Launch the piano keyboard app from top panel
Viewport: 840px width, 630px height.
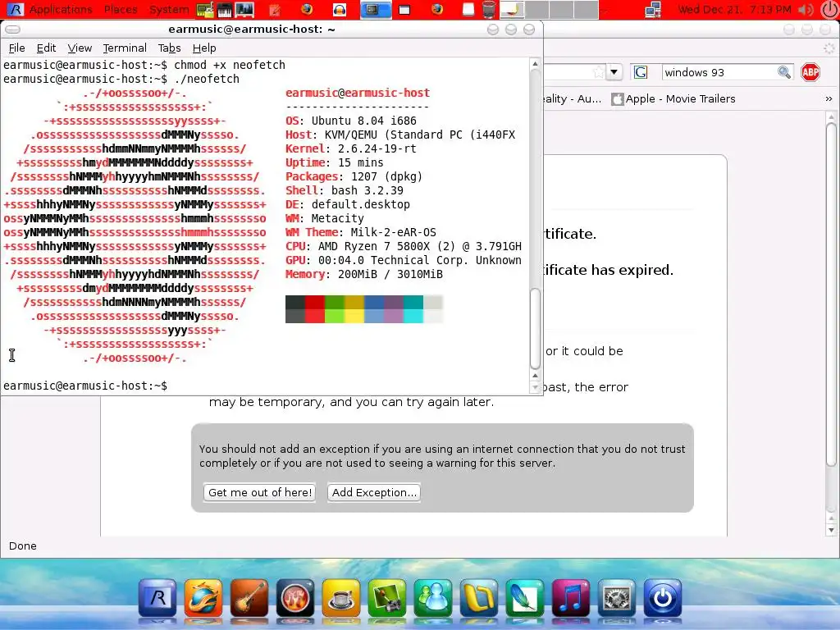click(225, 9)
